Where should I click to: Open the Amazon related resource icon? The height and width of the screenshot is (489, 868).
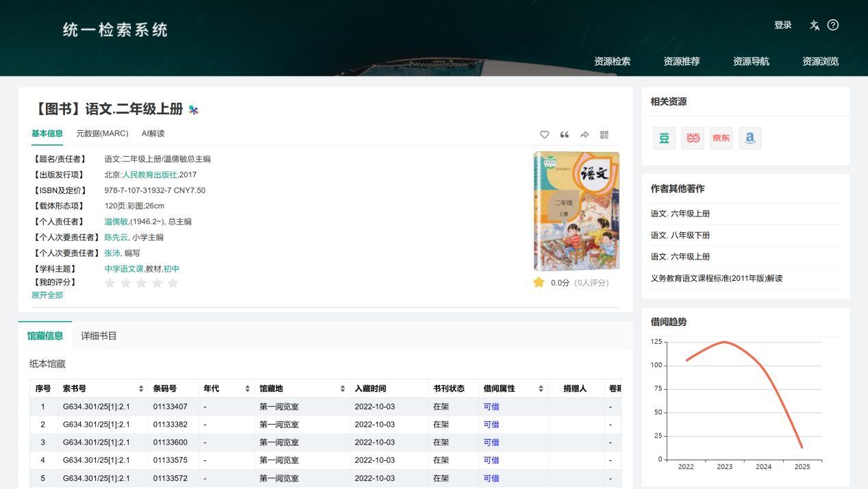point(750,138)
